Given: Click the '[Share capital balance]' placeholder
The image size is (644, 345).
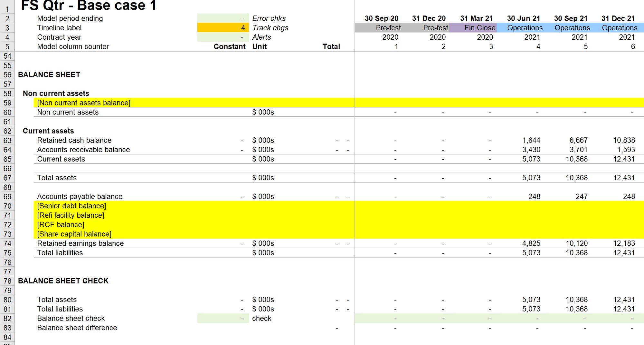Looking at the screenshot, I should tap(74, 234).
